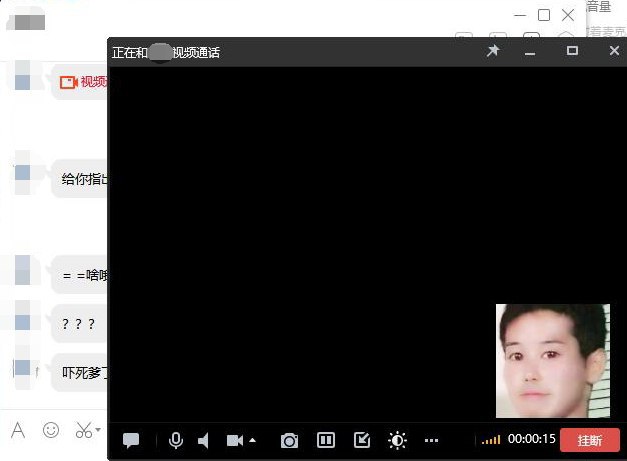
Task: Expand screenshot scissors dropdown arrow
Action: tap(98, 431)
